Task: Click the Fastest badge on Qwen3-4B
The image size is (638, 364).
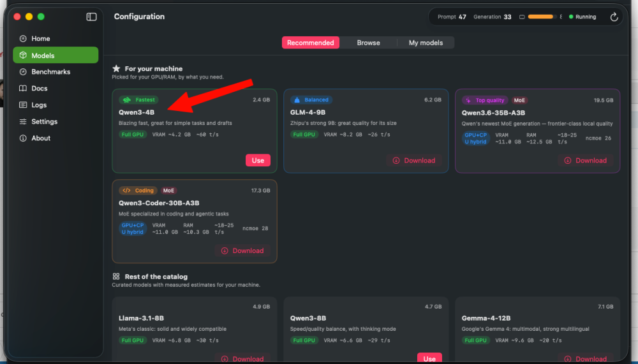Action: pos(138,99)
